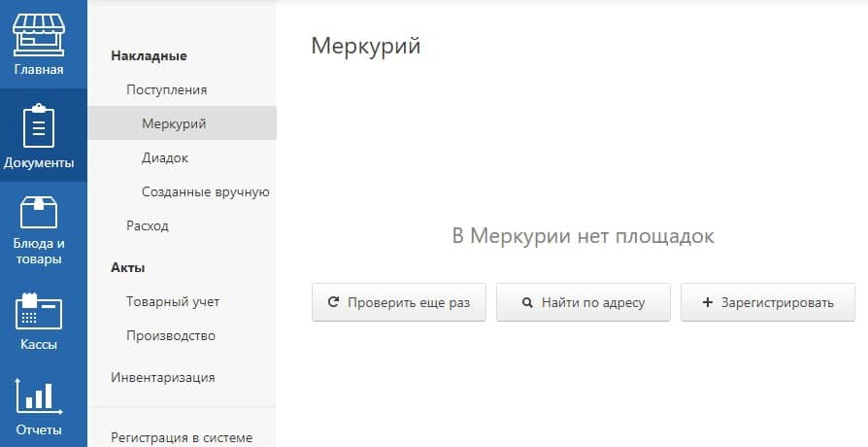Open the Блюда и товары box icon
Screen dimensions: 868x447
tap(38, 213)
